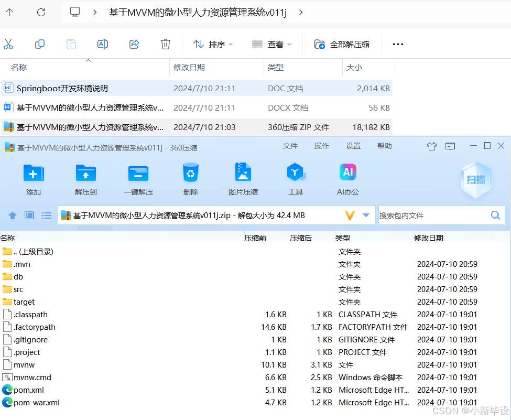Open the 设置 menu in 360压缩
The height and width of the screenshot is (420, 511).
[x=353, y=146]
